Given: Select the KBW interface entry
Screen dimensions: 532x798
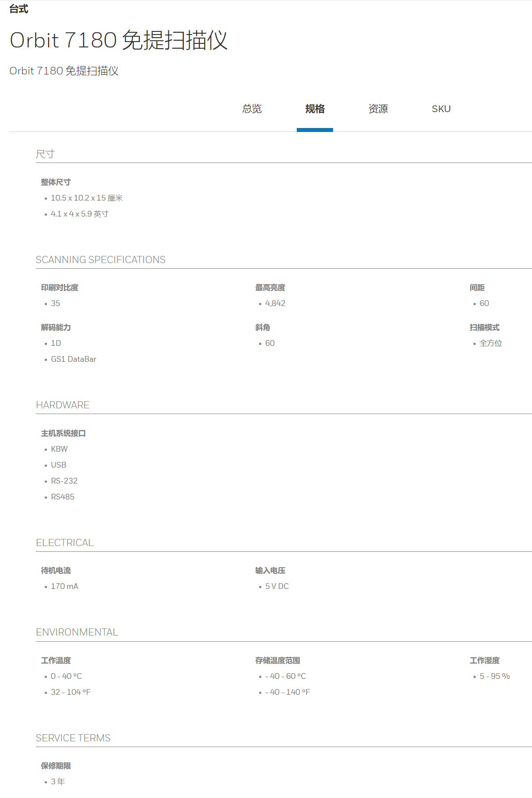Looking at the screenshot, I should click(x=59, y=449).
